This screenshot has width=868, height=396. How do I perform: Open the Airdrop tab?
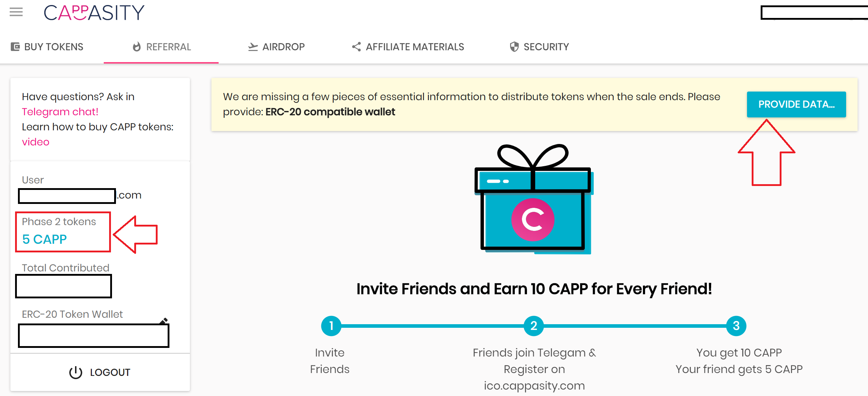(x=276, y=47)
